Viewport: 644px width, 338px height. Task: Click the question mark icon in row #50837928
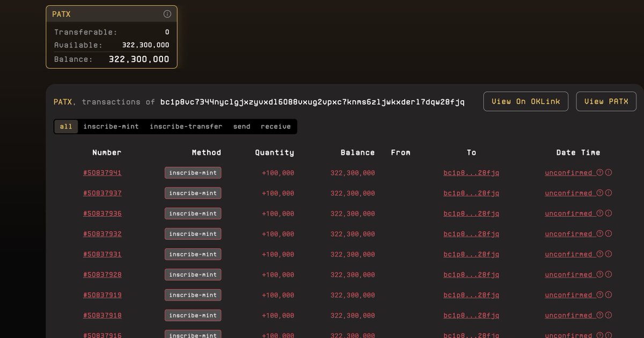point(600,275)
